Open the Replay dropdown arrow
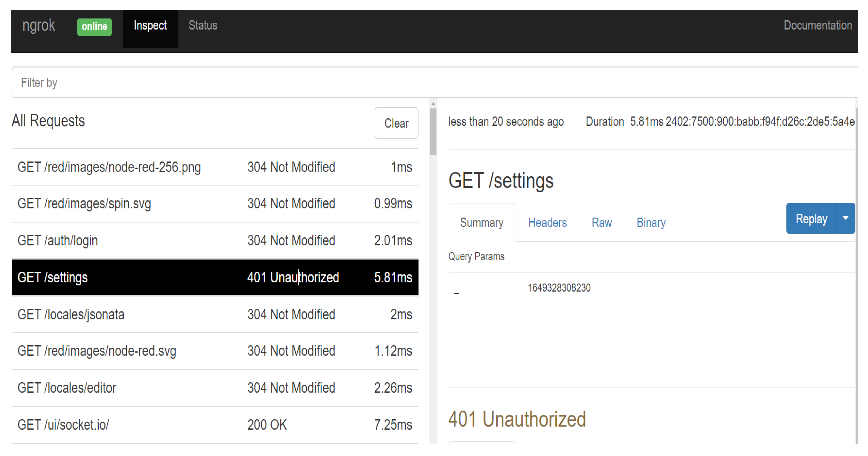Viewport: 868px width, 456px height. tap(845, 218)
